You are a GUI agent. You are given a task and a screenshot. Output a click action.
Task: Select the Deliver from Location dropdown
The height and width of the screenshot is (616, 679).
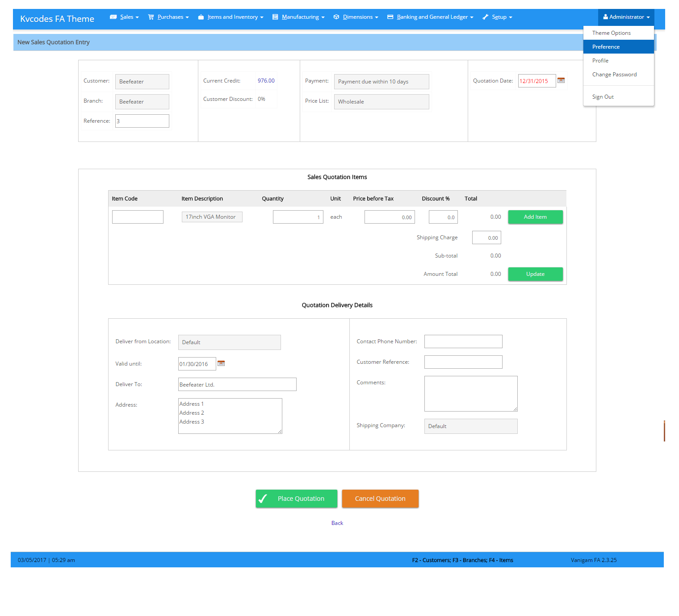tap(229, 342)
